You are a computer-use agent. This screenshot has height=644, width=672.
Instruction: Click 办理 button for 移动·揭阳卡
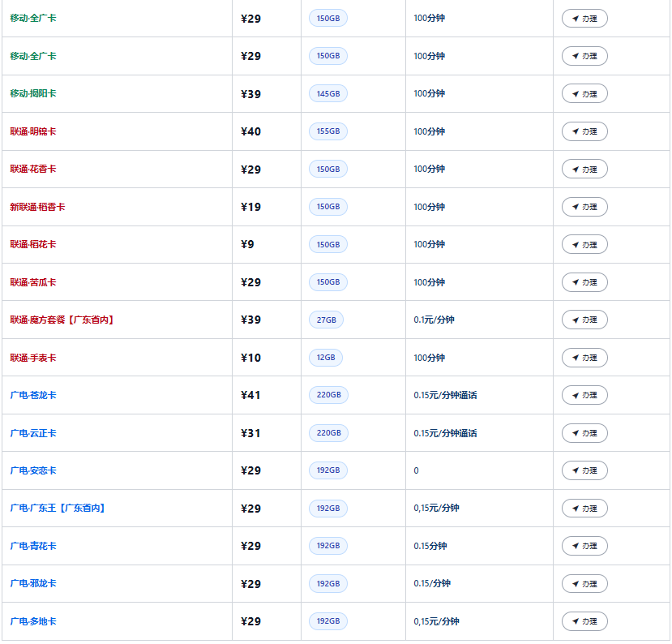tap(584, 93)
